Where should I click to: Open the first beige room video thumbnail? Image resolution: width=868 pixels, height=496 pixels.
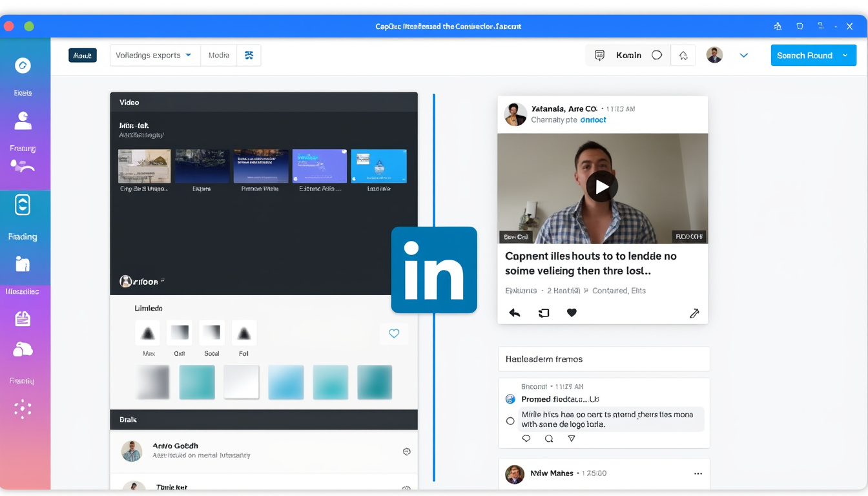145,167
